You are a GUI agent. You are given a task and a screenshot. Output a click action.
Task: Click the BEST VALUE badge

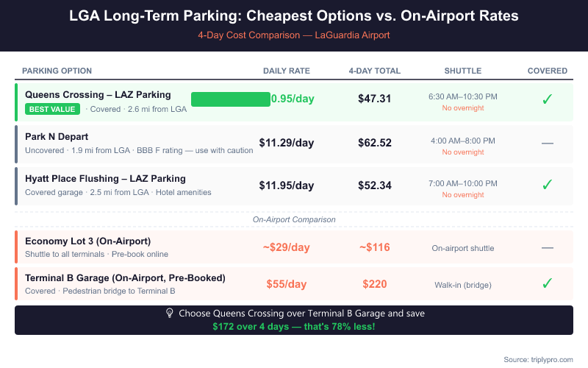[x=53, y=110]
